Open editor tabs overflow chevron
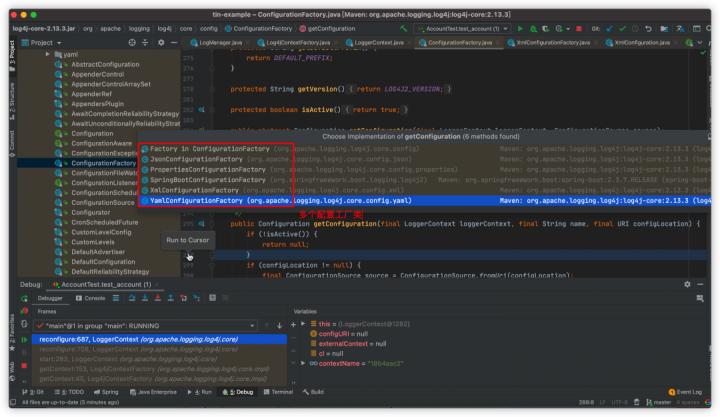720x417 pixels. (699, 43)
